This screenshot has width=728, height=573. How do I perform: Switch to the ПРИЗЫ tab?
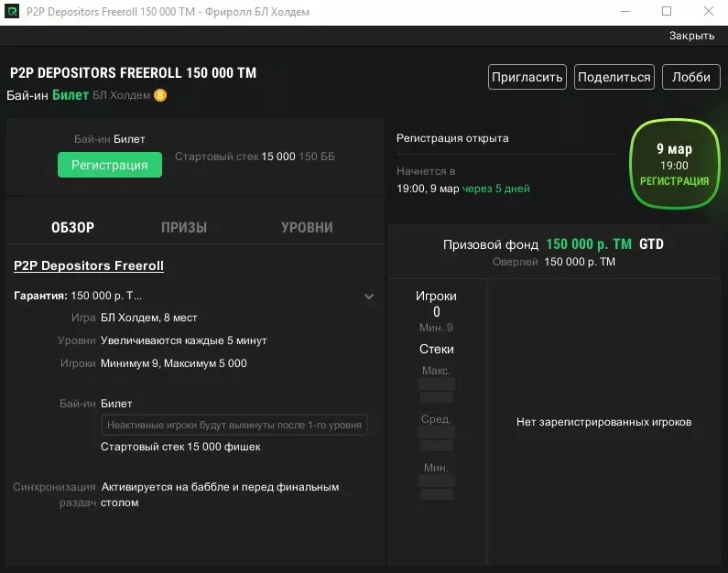(x=184, y=228)
